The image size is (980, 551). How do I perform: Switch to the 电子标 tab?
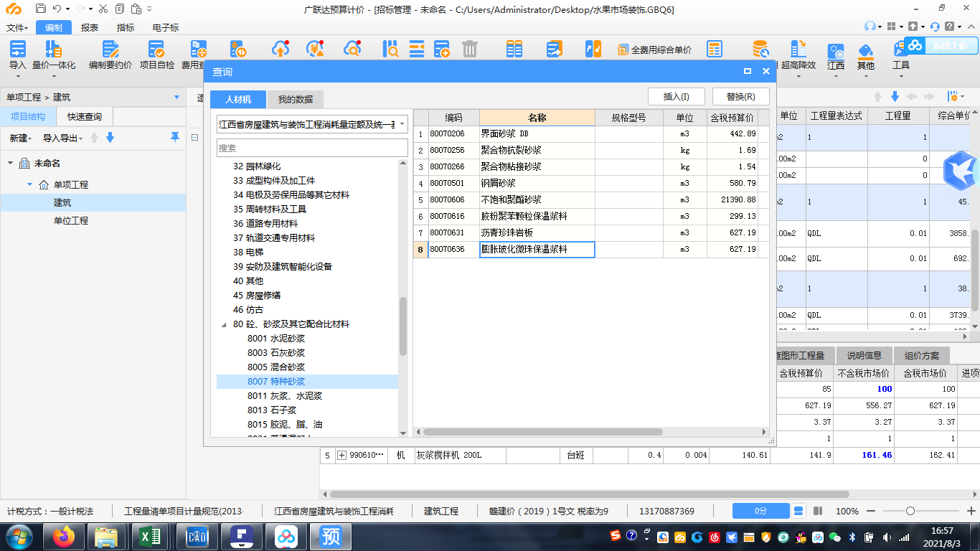pyautogui.click(x=166, y=27)
